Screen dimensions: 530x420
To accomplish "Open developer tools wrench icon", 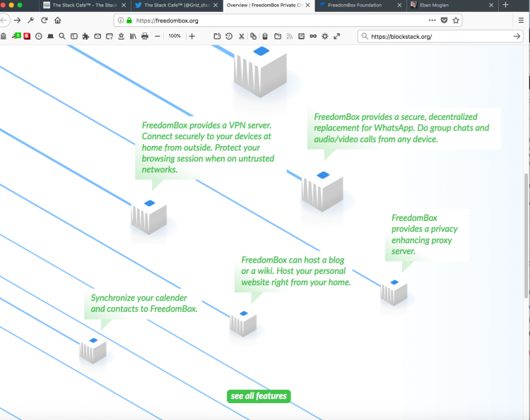I will point(31,20).
